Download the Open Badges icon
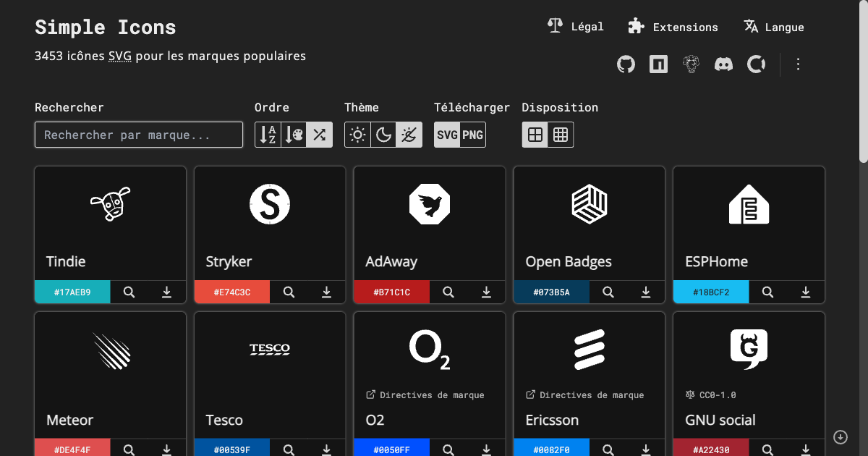The width and height of the screenshot is (868, 456). (646, 292)
